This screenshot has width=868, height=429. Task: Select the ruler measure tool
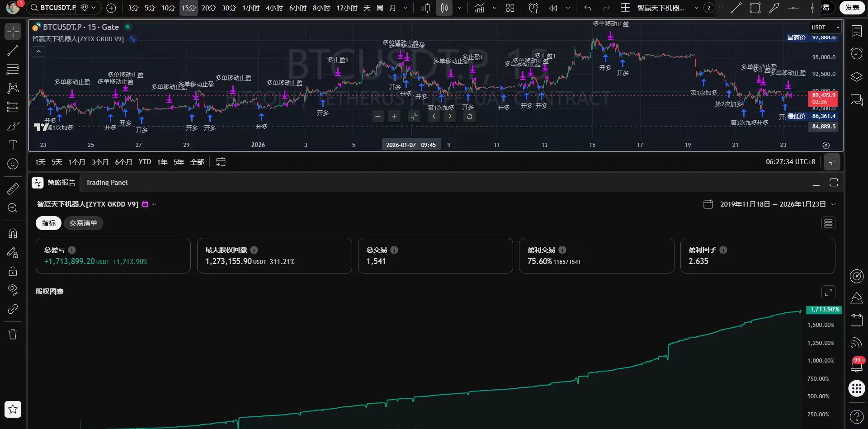coord(13,189)
